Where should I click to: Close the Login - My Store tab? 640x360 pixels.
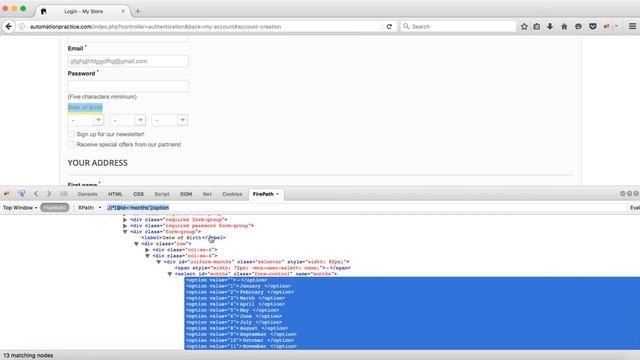click(123, 11)
